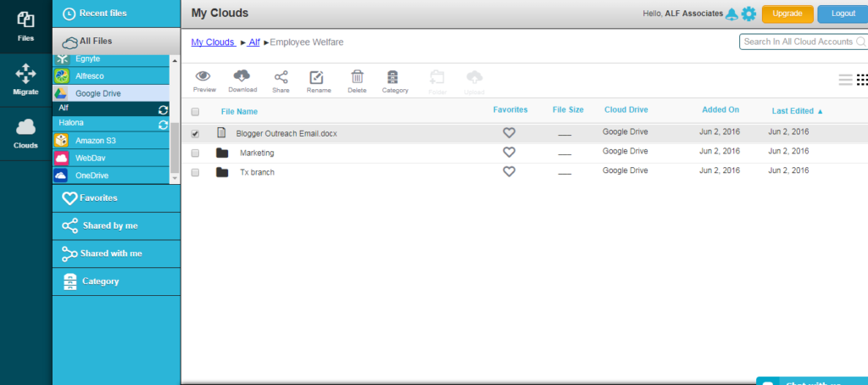Switch to grid view icon

(x=862, y=80)
